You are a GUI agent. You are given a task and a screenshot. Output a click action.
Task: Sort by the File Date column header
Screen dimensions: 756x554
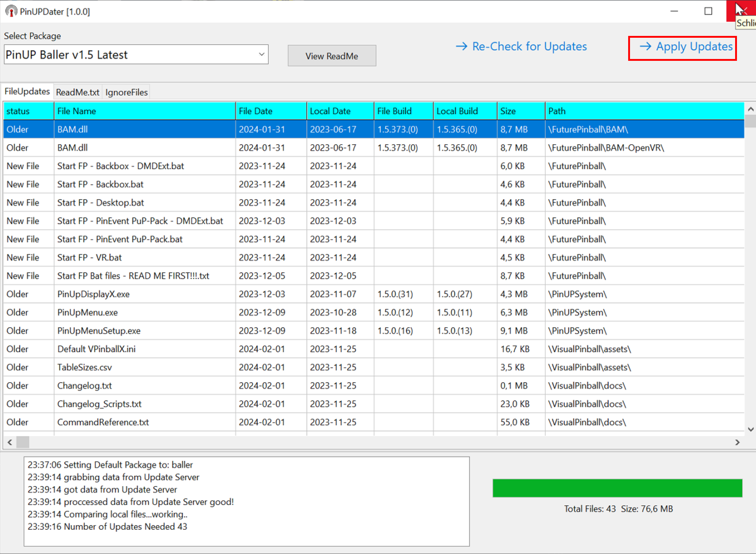tap(271, 111)
